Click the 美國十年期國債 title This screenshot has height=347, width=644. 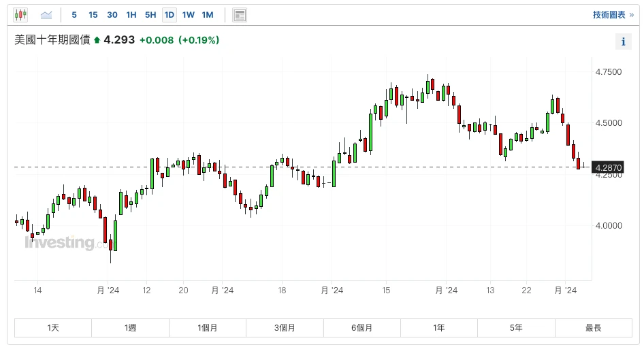click(x=52, y=40)
